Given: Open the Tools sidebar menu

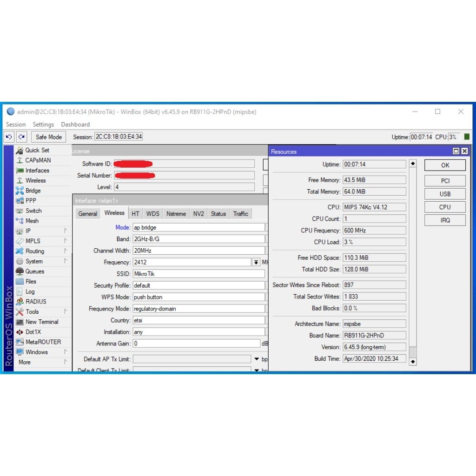Looking at the screenshot, I should coord(42,311).
